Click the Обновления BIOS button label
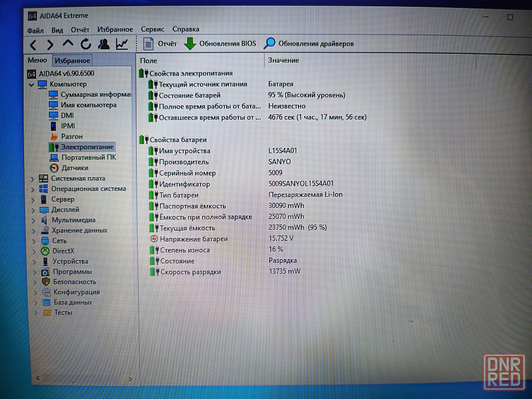532x399 pixels. [x=228, y=44]
